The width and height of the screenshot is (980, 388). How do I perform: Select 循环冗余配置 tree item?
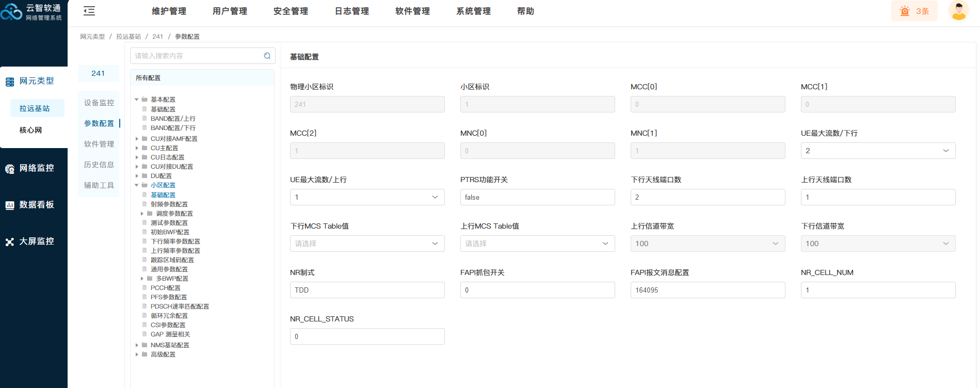[169, 316]
